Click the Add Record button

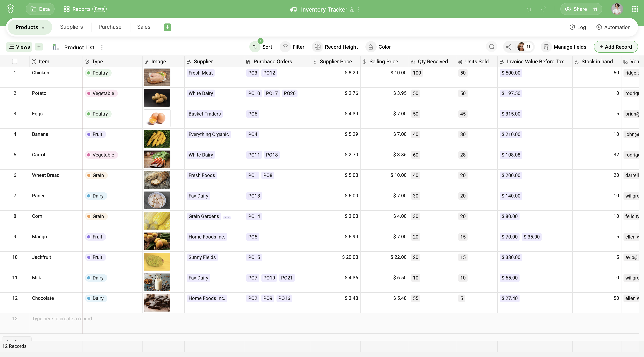click(615, 47)
